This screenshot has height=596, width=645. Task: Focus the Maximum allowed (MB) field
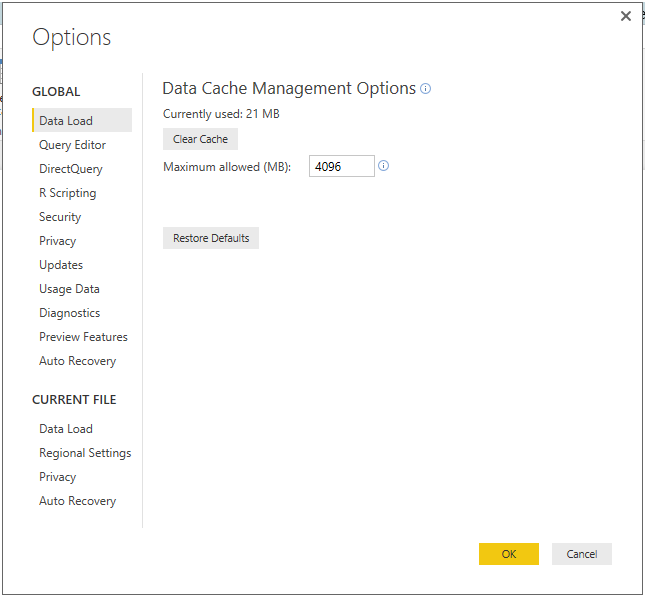(342, 166)
